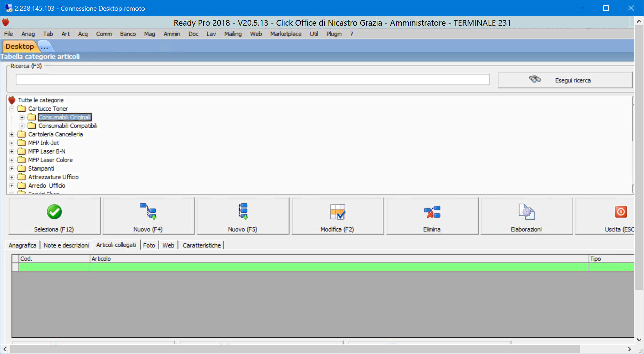The image size is (644, 354).
Task: Open the Web tab below buttons
Action: [x=168, y=245]
